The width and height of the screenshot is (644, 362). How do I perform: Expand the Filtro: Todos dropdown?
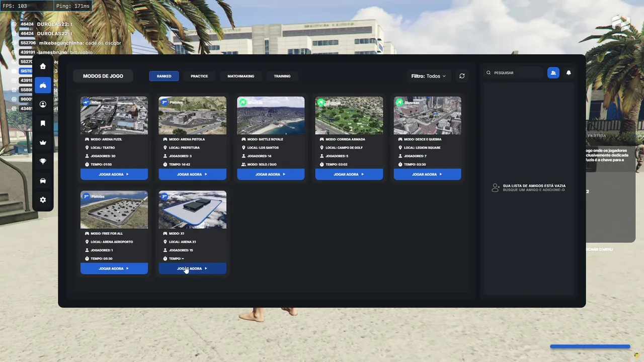[x=428, y=76]
